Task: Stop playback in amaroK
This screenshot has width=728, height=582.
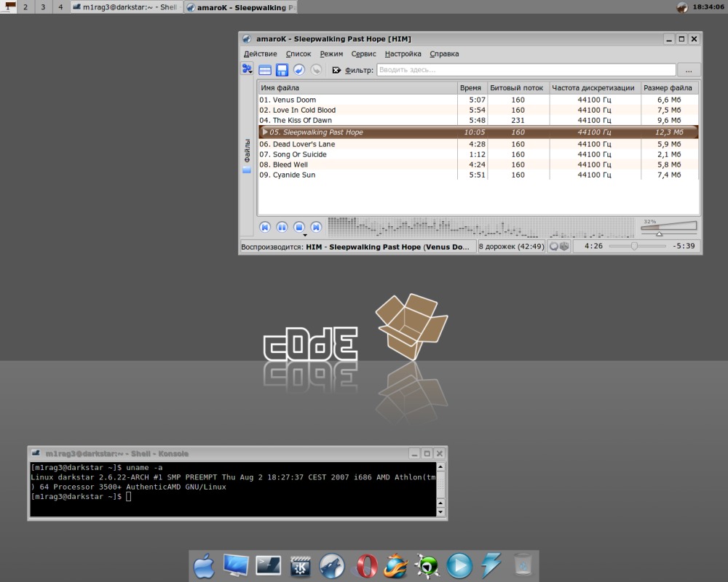Action: (299, 227)
